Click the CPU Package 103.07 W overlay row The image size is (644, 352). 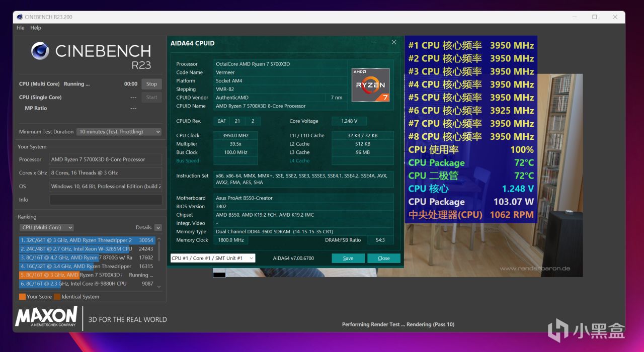[x=471, y=202]
